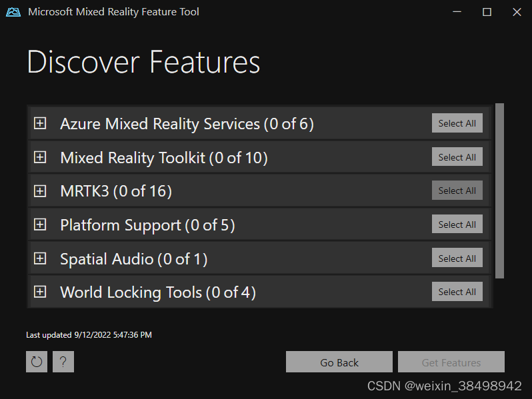Image resolution: width=532 pixels, height=399 pixels.
Task: Minimize the Feature Tool window
Action: 457,12
